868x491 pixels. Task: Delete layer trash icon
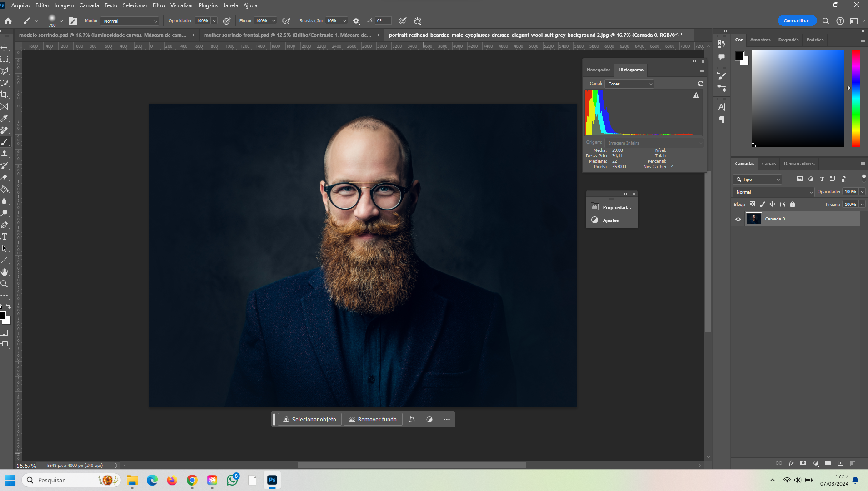pyautogui.click(x=853, y=463)
